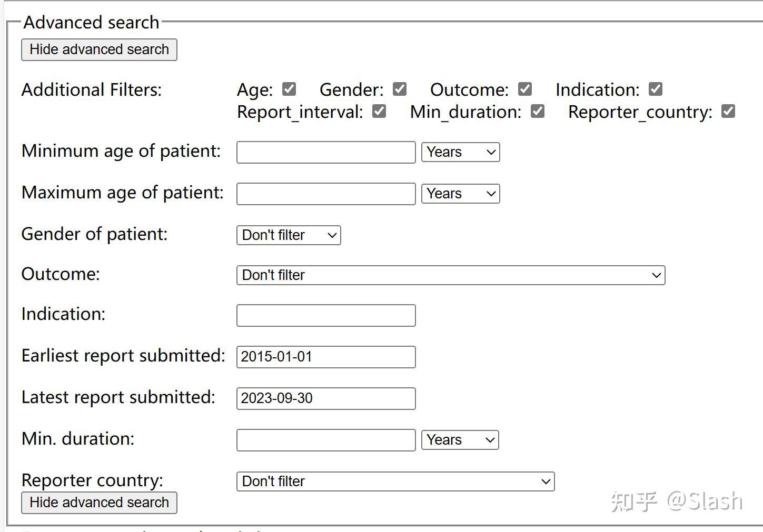
Task: Uncheck the Indication filter checkbox
Action: (x=656, y=89)
